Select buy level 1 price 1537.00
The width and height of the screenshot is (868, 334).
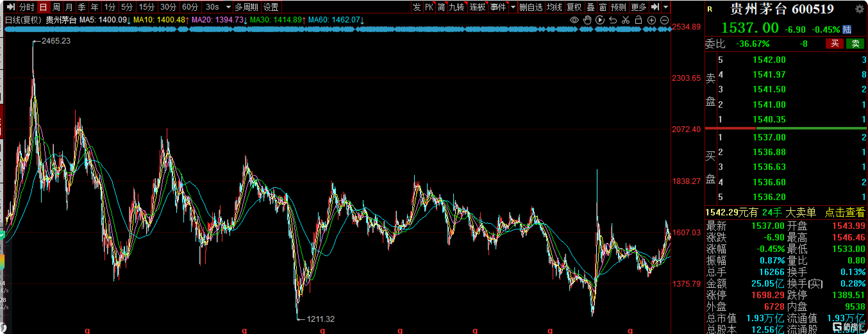pos(769,138)
